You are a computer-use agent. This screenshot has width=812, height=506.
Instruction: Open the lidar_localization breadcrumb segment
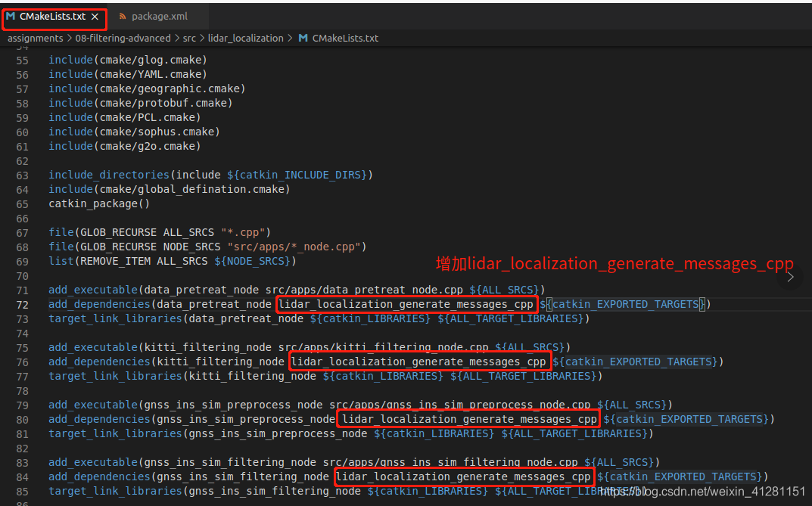coord(245,39)
